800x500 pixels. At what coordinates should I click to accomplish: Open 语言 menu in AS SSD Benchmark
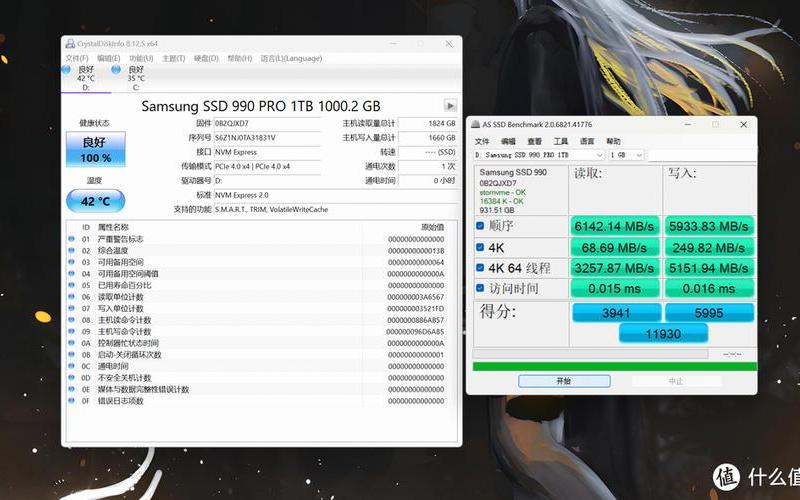(x=587, y=141)
